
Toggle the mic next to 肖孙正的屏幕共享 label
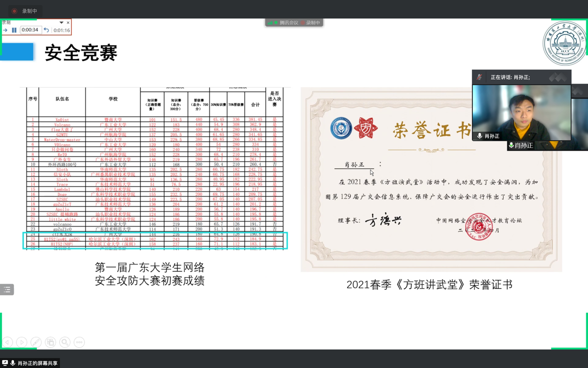[13, 363]
